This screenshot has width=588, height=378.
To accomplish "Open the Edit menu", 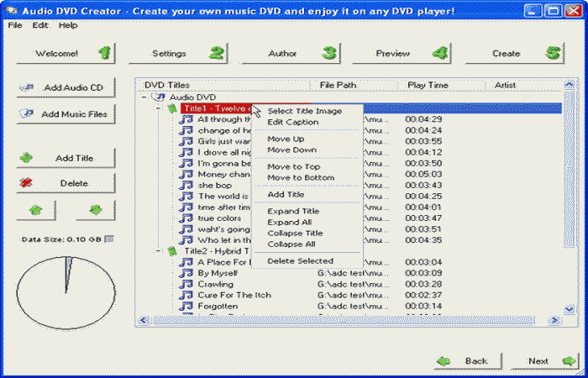I will pos(40,25).
